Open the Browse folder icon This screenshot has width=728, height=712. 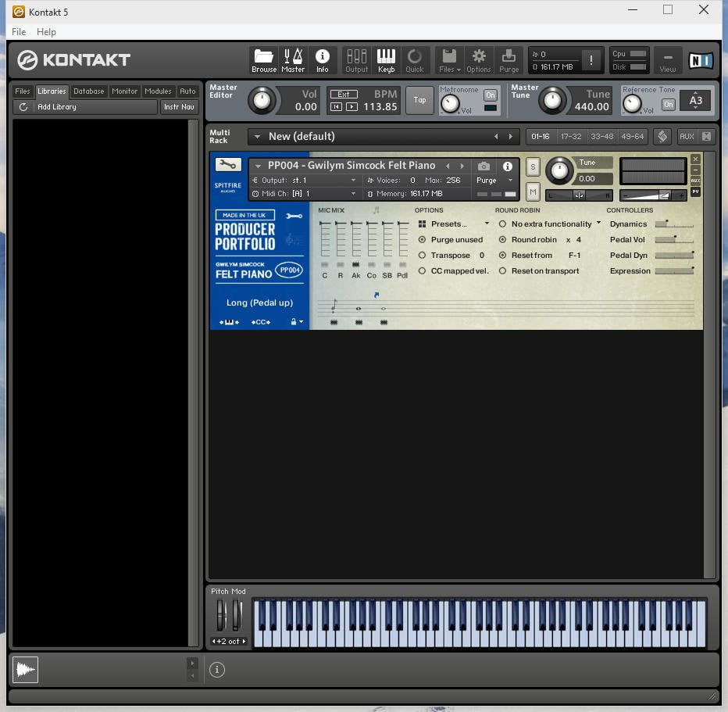[x=264, y=60]
